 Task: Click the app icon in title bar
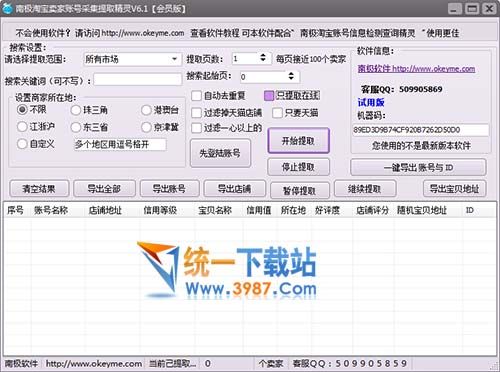[x=7, y=8]
